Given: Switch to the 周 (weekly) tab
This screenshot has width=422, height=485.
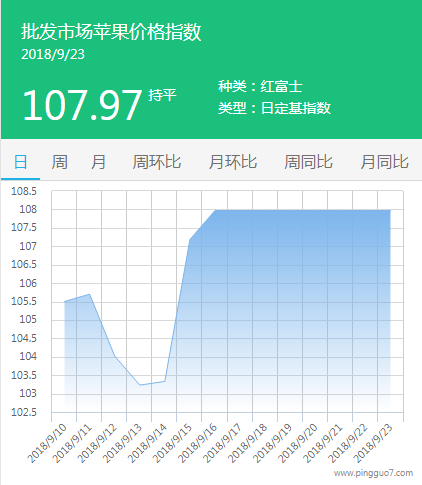Looking at the screenshot, I should coord(60,162).
